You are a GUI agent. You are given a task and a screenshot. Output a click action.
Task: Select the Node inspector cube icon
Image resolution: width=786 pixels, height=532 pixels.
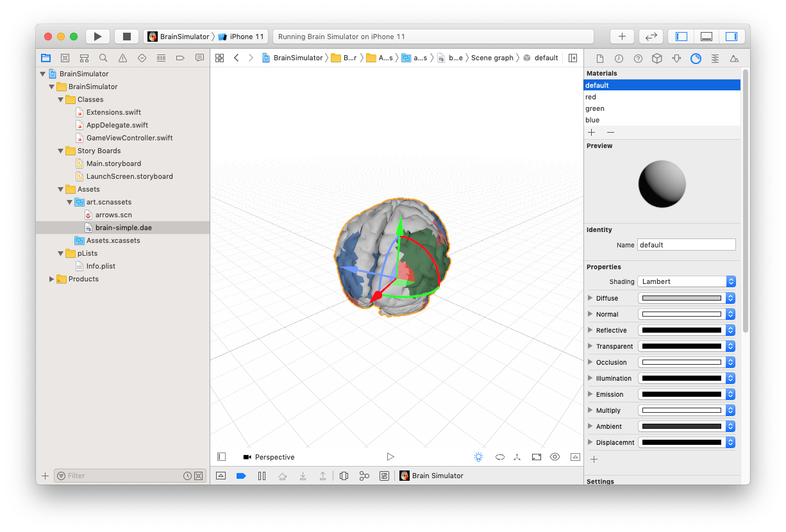pos(657,58)
